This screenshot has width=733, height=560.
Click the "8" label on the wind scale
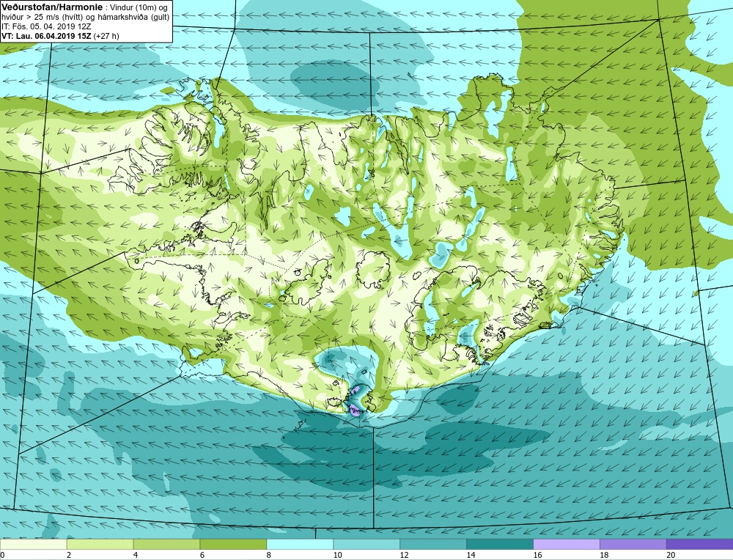tap(269, 555)
